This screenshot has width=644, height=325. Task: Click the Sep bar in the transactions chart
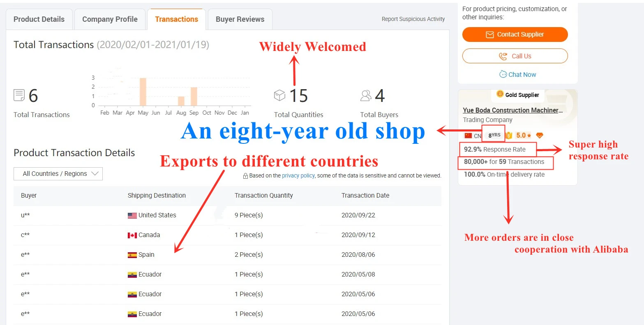coord(194,97)
